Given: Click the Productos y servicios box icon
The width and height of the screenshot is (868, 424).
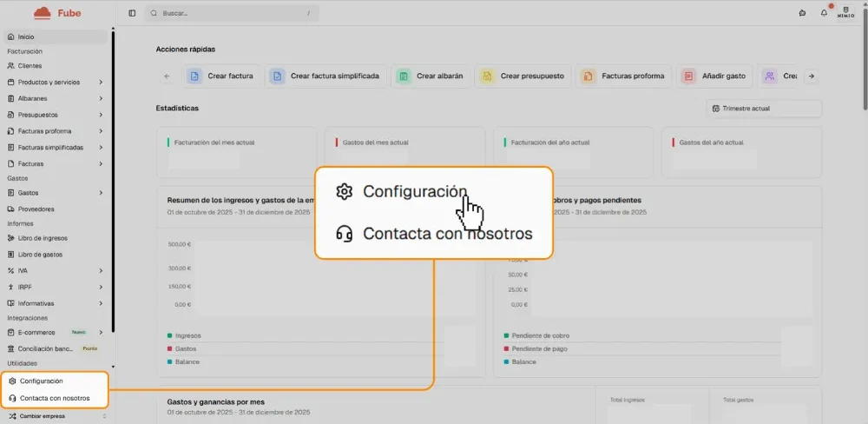Looking at the screenshot, I should 11,82.
